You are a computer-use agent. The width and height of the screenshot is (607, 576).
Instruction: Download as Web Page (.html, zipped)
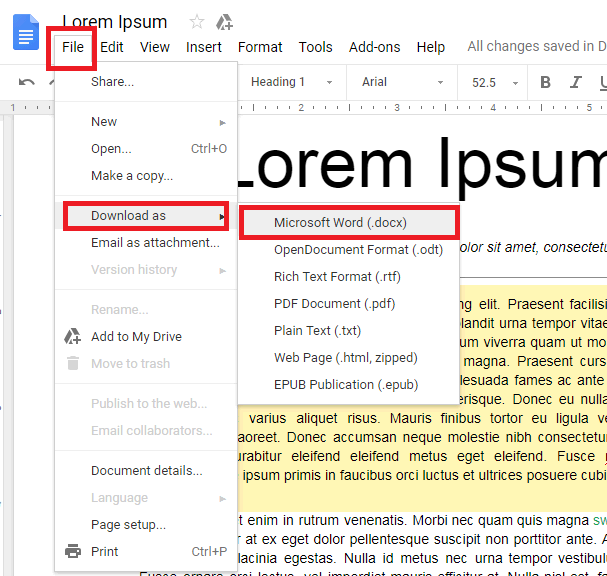tap(349, 358)
